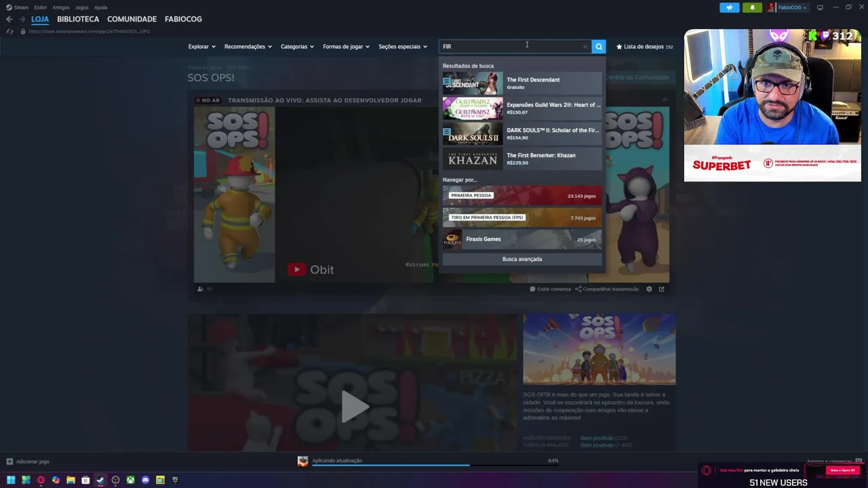Click the SOS OPS header capsule image
The width and height of the screenshot is (868, 488).
(599, 349)
